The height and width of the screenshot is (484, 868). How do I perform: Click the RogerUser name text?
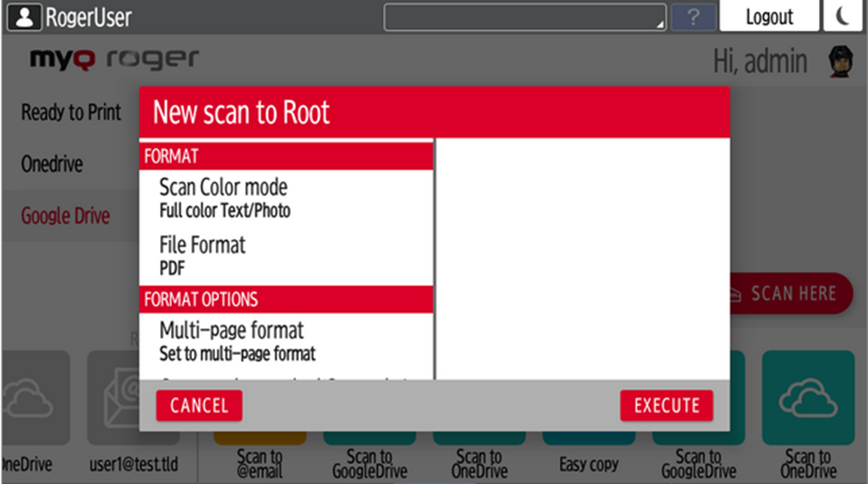(x=89, y=17)
